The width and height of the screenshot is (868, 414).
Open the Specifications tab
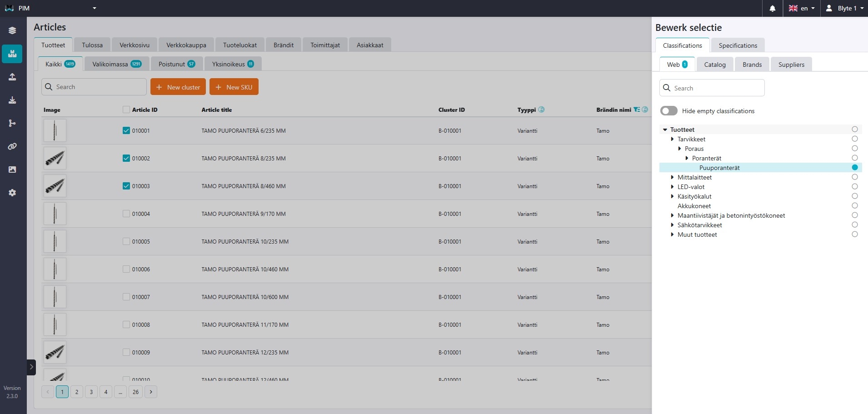(738, 45)
